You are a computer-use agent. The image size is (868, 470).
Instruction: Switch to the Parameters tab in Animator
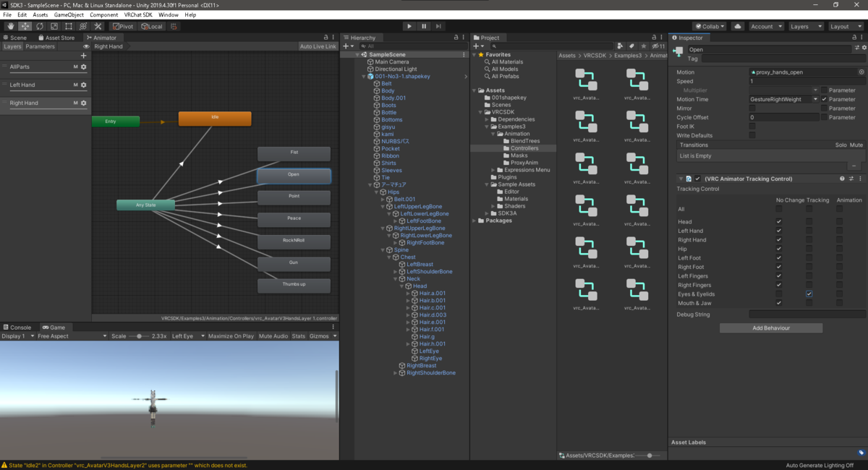[x=41, y=46]
